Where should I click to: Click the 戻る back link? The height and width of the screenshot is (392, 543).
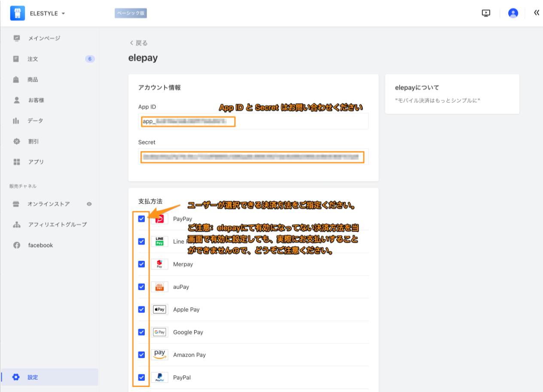click(x=138, y=43)
